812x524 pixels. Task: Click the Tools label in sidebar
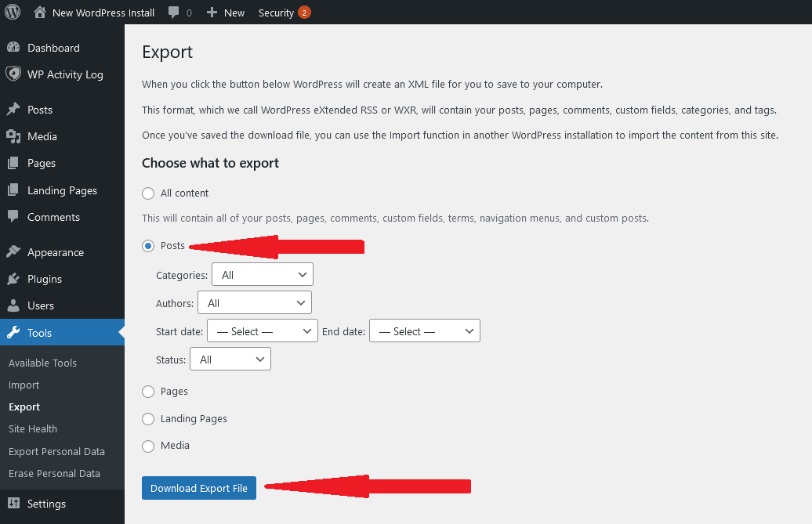39,333
